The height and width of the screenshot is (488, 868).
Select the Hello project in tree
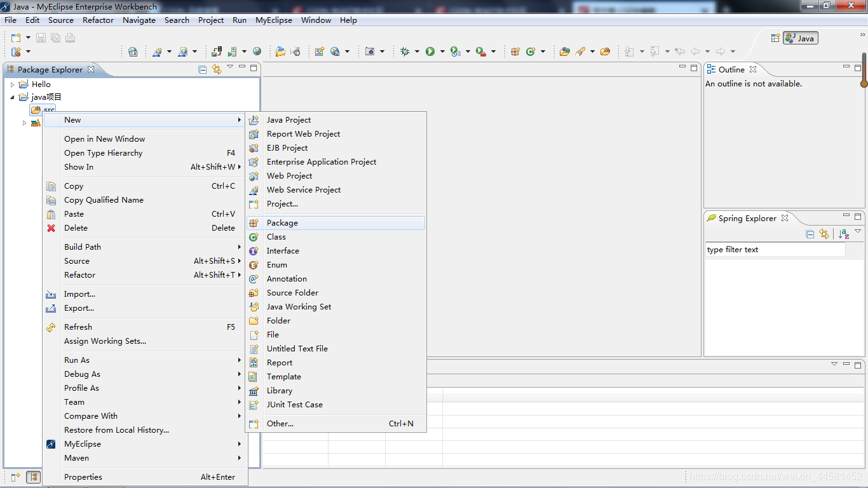(41, 84)
